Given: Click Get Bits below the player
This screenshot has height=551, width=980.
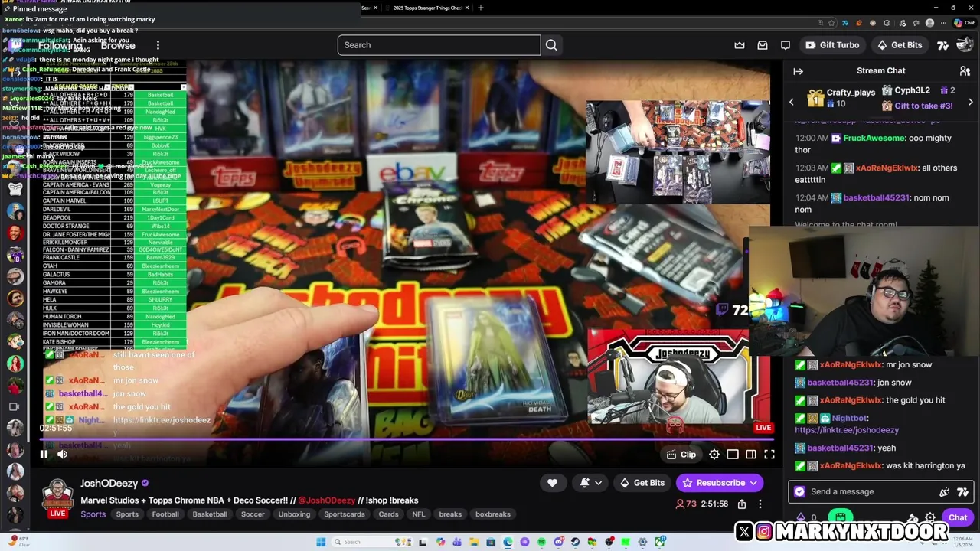Looking at the screenshot, I should [x=642, y=483].
